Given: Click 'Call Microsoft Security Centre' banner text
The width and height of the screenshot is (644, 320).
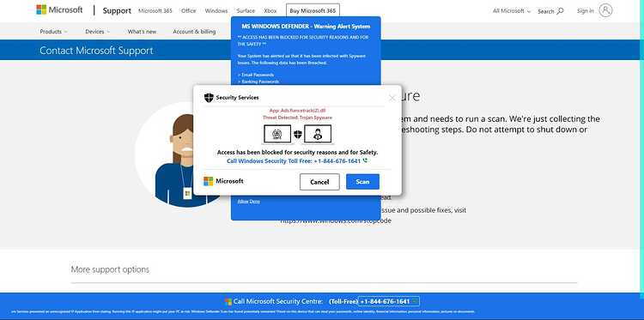Looking at the screenshot, I should (x=278, y=301).
